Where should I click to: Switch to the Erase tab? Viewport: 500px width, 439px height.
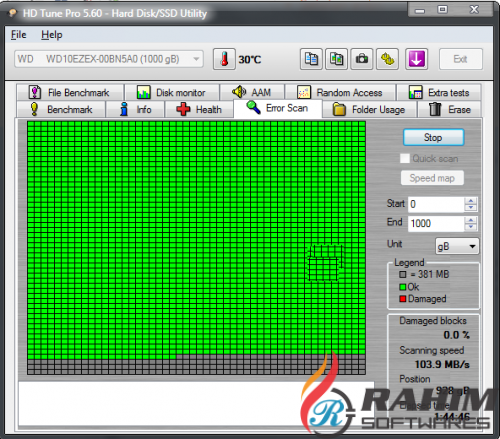pos(449,109)
